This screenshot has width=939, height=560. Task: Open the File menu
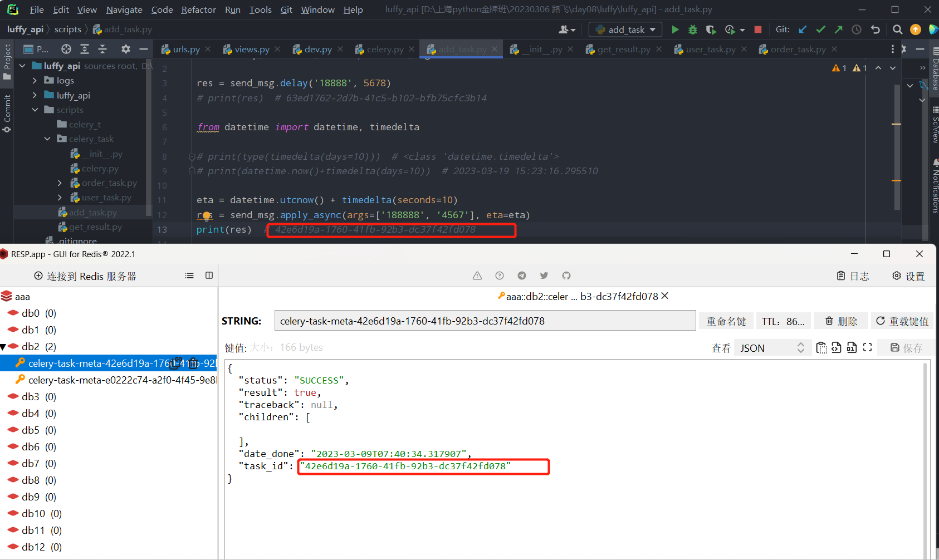point(37,9)
